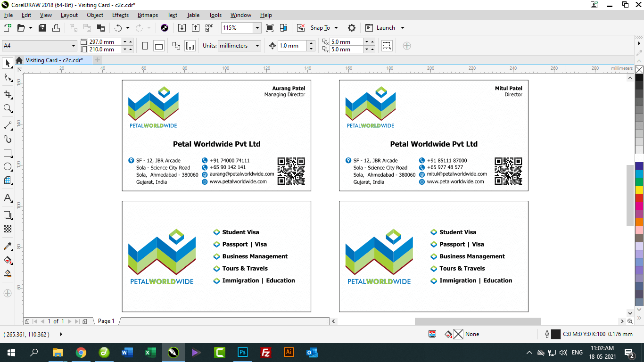Image resolution: width=644 pixels, height=362 pixels.
Task: Pick the yellow swatch in palette
Action: pos(639,190)
